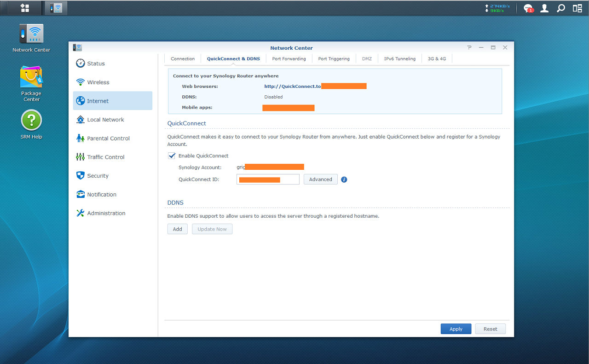Click the 'QuickConnect ID:' label
This screenshot has width=589, height=364.
coord(199,179)
